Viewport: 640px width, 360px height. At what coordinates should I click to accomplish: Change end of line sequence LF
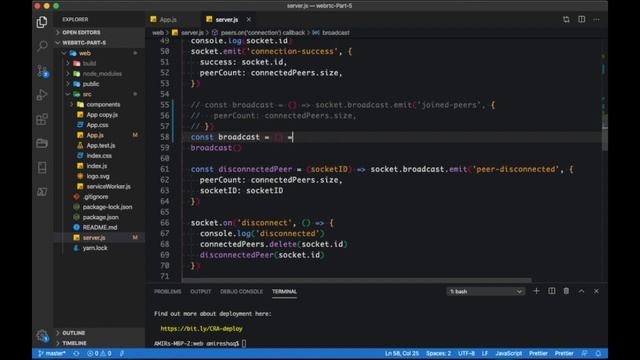pos(485,353)
